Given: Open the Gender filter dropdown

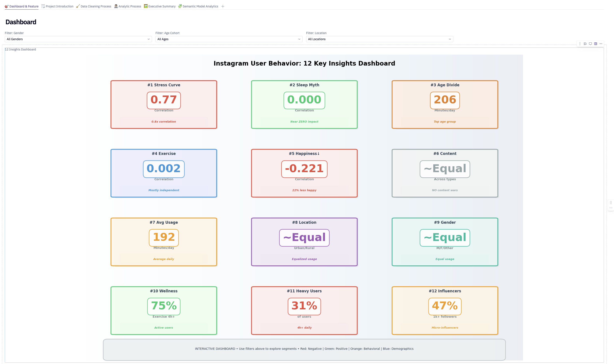Looking at the screenshot, I should tap(78, 39).
